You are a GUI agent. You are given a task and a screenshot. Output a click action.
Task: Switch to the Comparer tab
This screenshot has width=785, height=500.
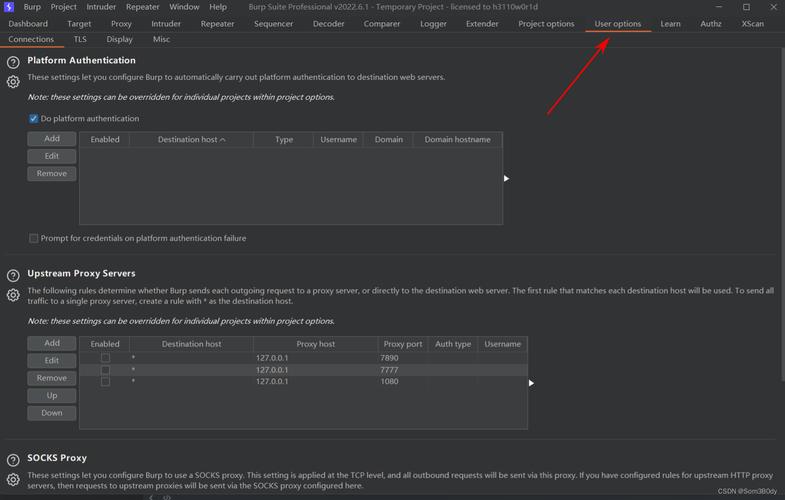(x=382, y=24)
